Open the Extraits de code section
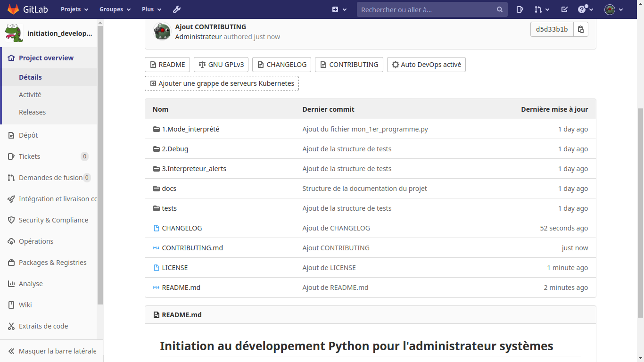The width and height of the screenshot is (644, 362). [43, 326]
